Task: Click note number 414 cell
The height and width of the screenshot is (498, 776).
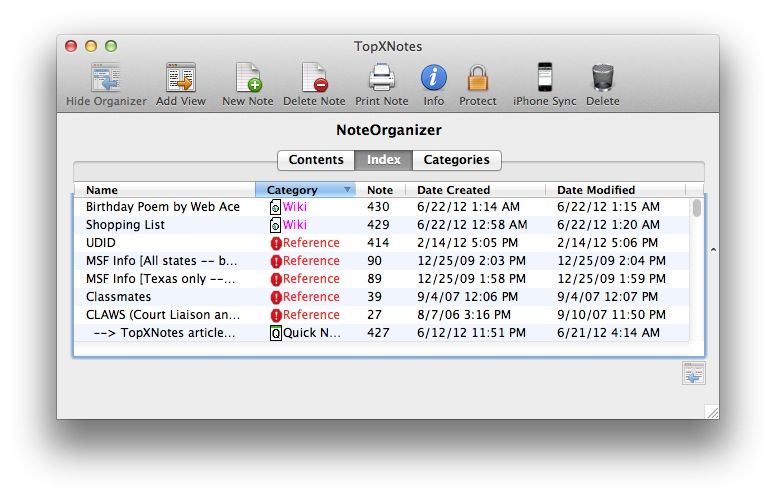Action: tap(378, 243)
